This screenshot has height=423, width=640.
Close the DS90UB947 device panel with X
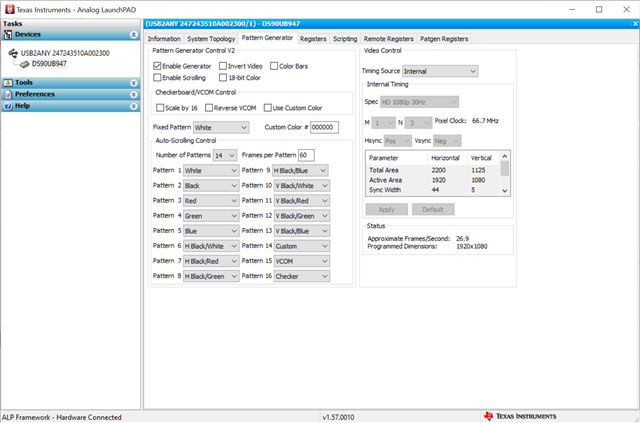coord(636,24)
